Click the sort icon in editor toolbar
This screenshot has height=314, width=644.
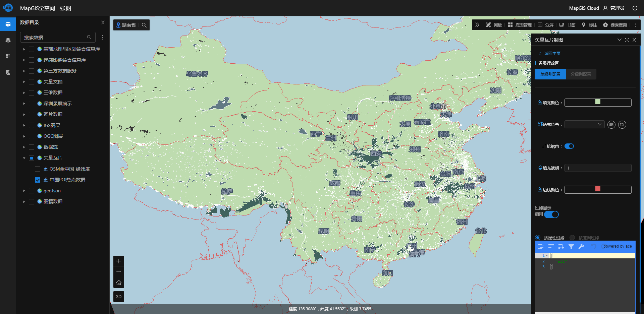[561, 247]
